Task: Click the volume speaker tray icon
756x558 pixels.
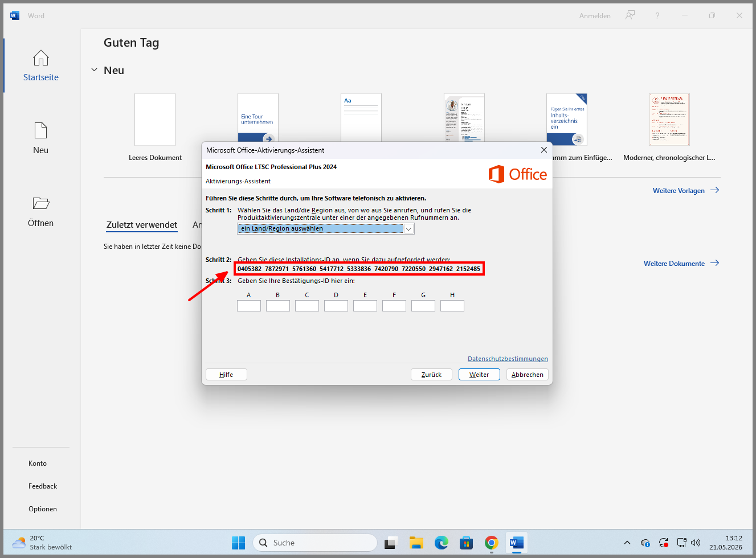Action: [696, 543]
